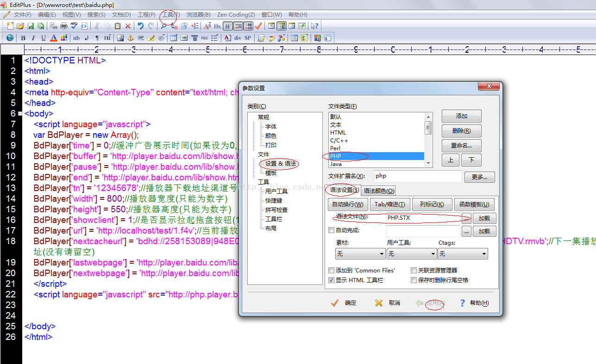Click the Save diskette toolbar icon

click(x=31, y=26)
